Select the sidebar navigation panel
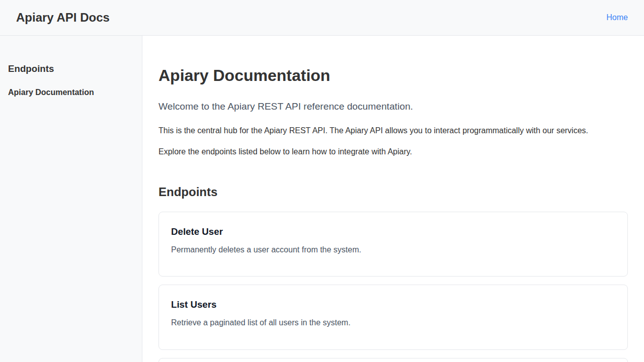This screenshot has width=644, height=362. point(70,201)
